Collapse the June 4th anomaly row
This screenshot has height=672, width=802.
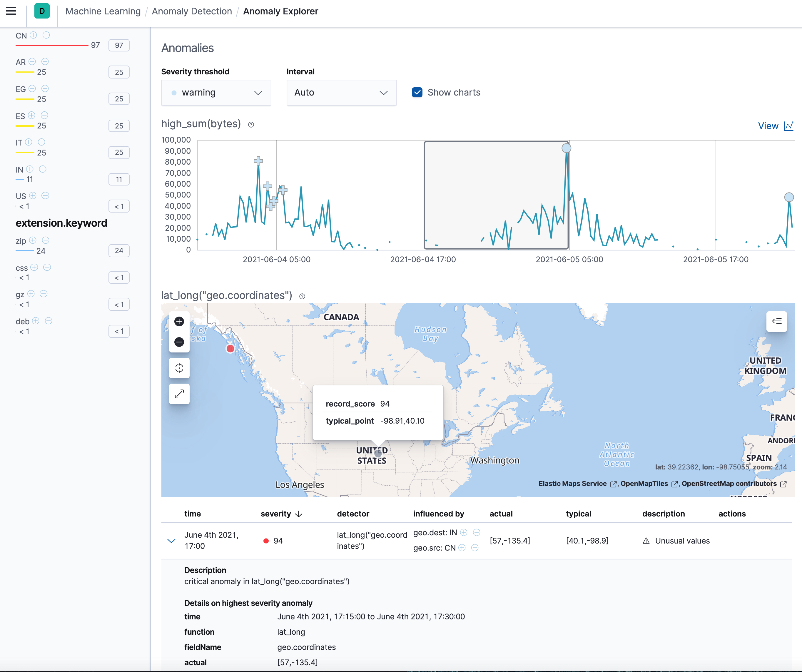(x=171, y=541)
